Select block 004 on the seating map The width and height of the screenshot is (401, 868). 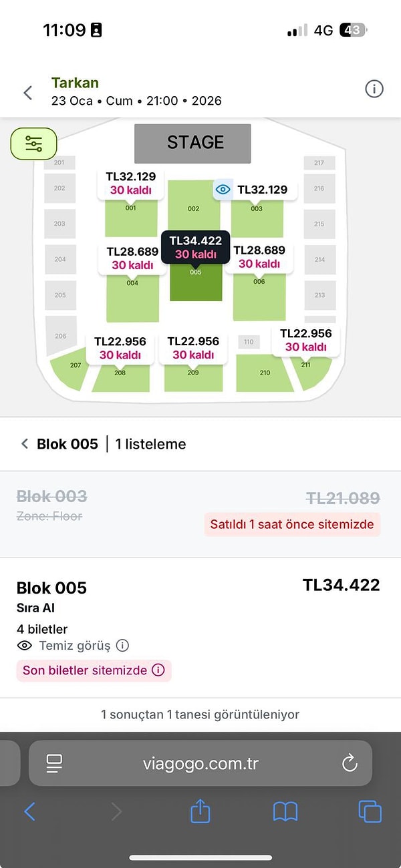pyautogui.click(x=132, y=300)
